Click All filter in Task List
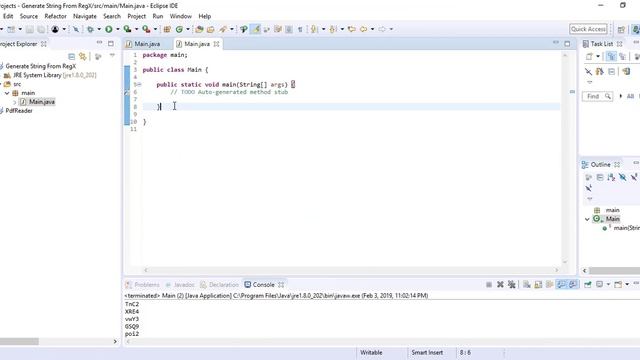 tap(630, 96)
